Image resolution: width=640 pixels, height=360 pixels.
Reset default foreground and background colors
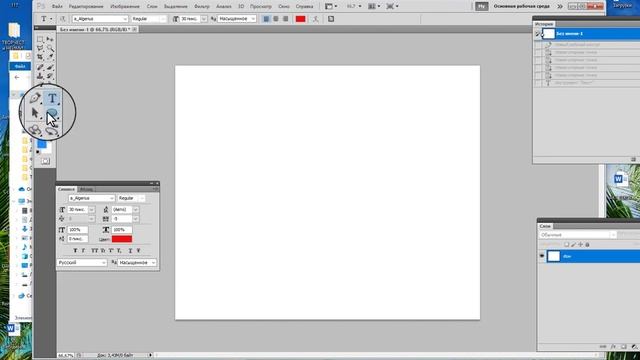point(38,152)
